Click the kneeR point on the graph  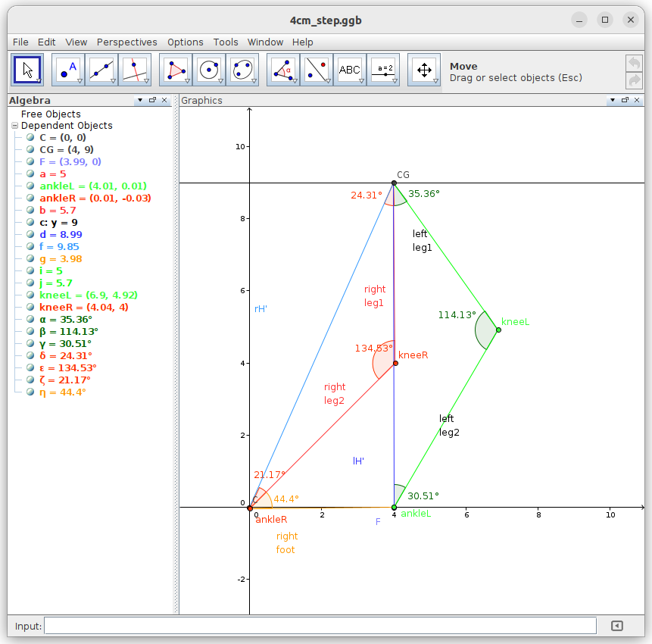click(x=395, y=363)
